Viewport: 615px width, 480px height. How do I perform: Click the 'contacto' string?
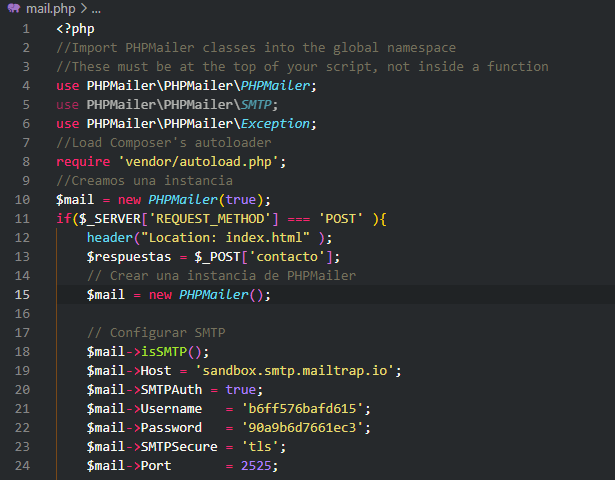point(291,257)
